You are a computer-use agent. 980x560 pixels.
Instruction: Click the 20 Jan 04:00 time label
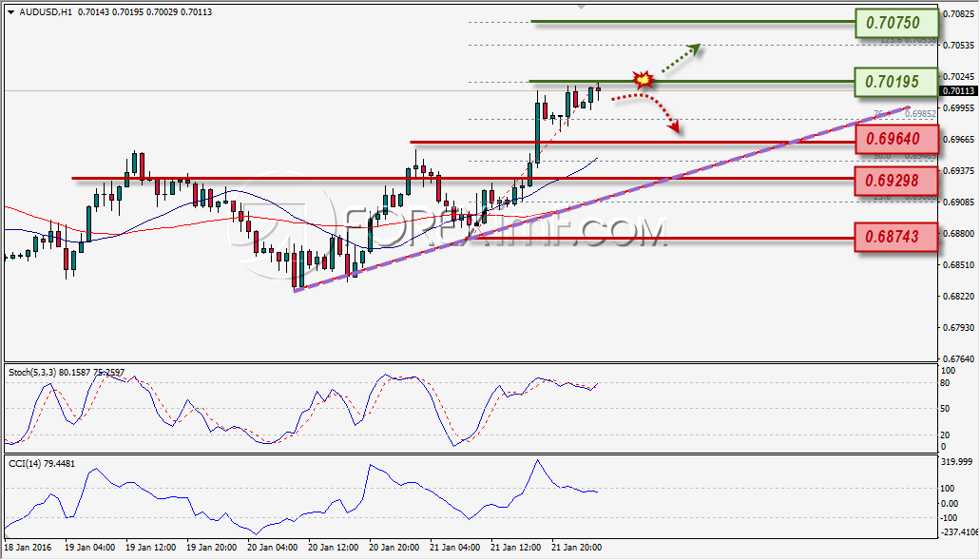point(272,548)
